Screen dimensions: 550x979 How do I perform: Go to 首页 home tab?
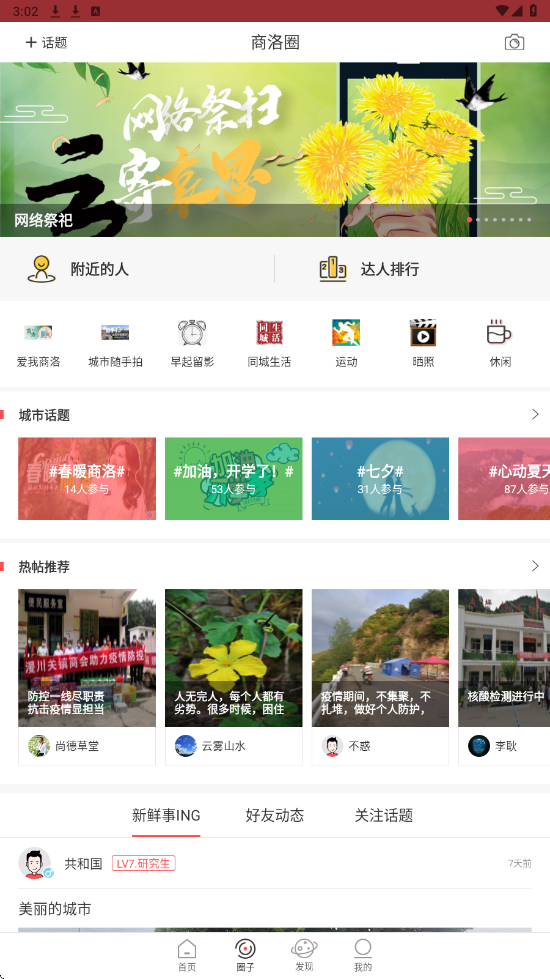187,955
